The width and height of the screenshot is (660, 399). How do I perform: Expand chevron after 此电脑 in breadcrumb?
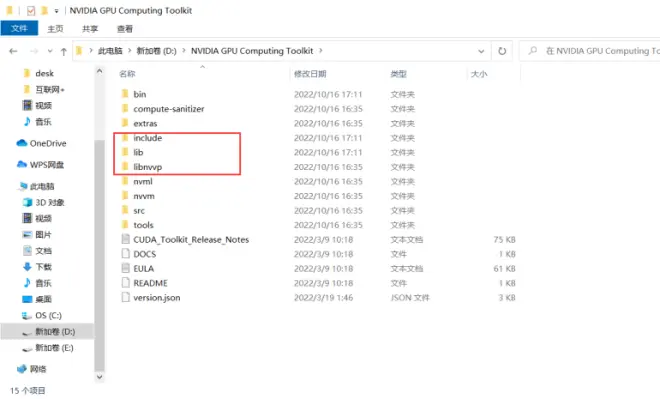130,51
